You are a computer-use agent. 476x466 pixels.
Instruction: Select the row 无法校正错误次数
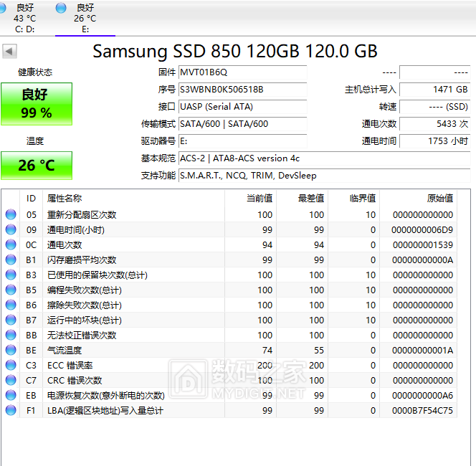pos(229,335)
